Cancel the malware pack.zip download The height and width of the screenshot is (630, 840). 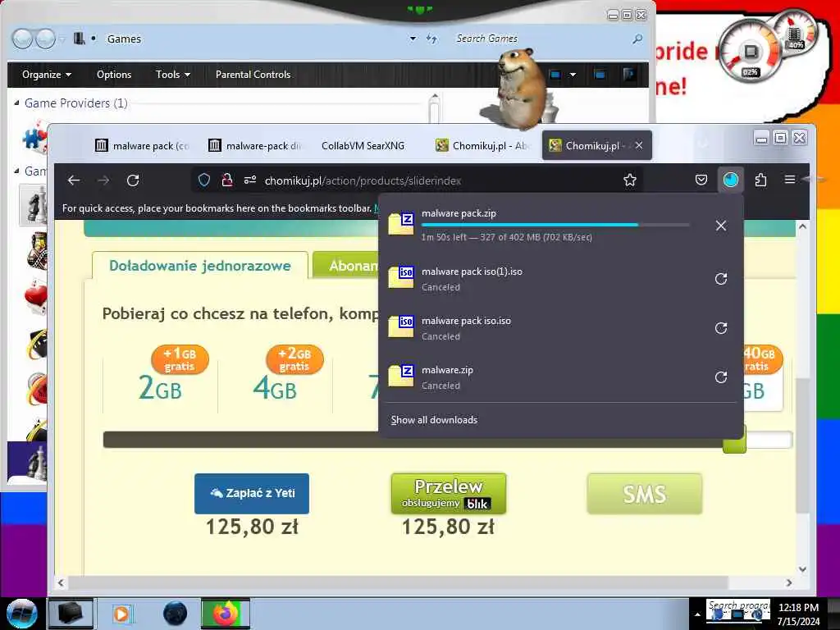[721, 226]
